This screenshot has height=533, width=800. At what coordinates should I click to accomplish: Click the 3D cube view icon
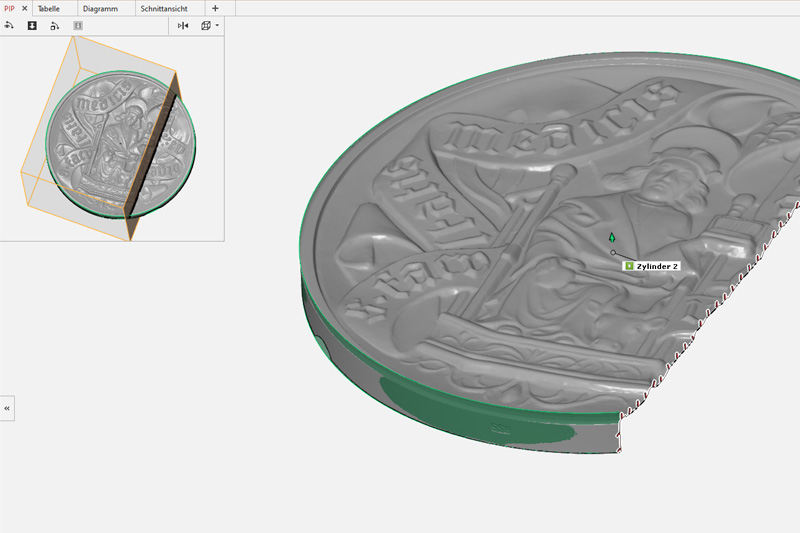pyautogui.click(x=206, y=25)
